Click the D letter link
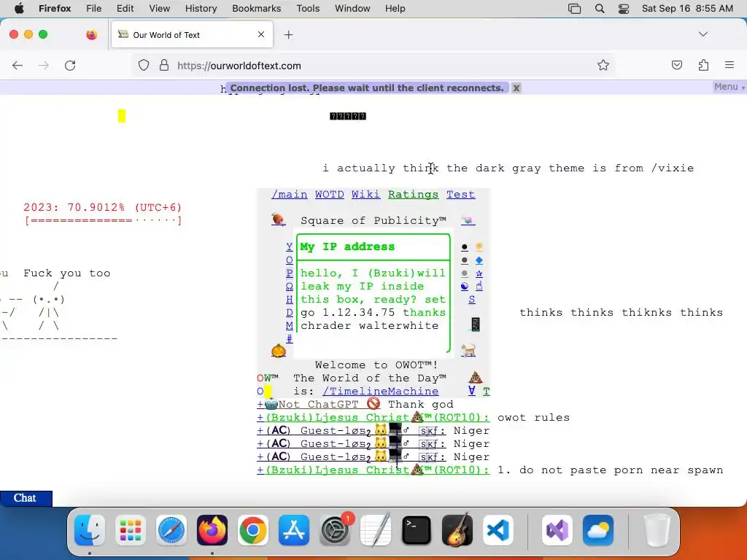Screen dimensions: 747x560 (289, 312)
